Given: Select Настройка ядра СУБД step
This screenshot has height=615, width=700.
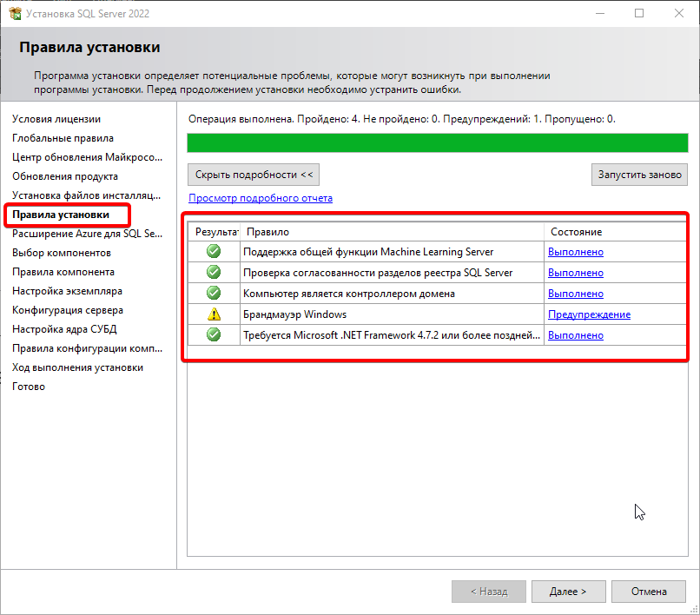Looking at the screenshot, I should tap(64, 329).
